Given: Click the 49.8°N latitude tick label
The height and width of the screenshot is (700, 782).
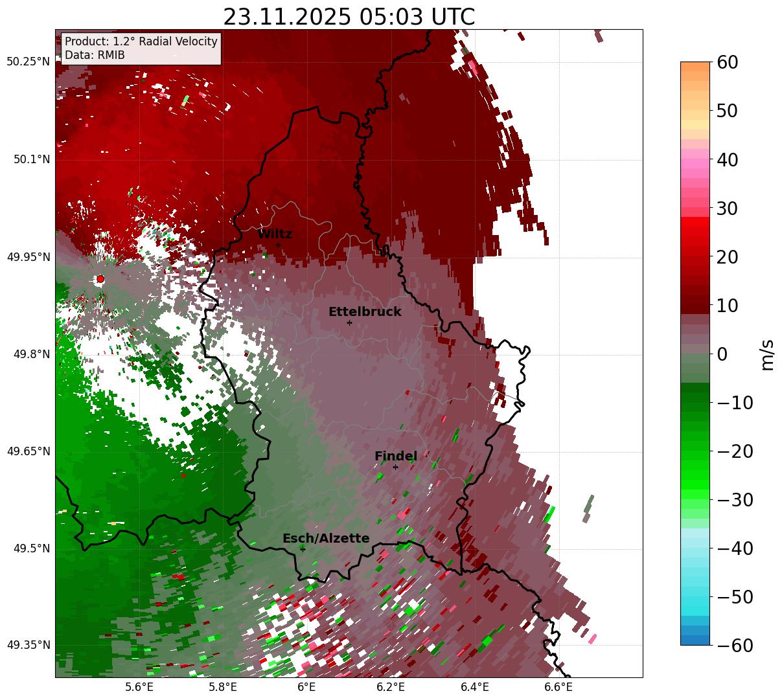Looking at the screenshot, I should coord(31,354).
